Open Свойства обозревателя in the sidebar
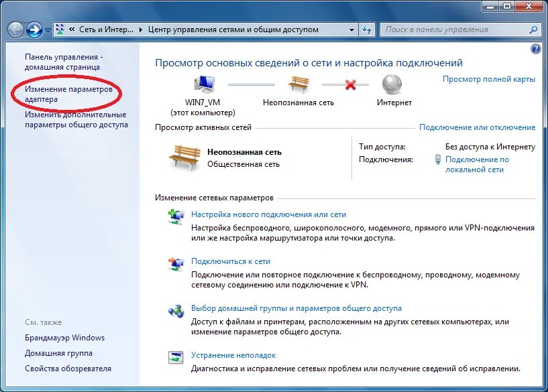The width and height of the screenshot is (548, 392). pyautogui.click(x=68, y=369)
